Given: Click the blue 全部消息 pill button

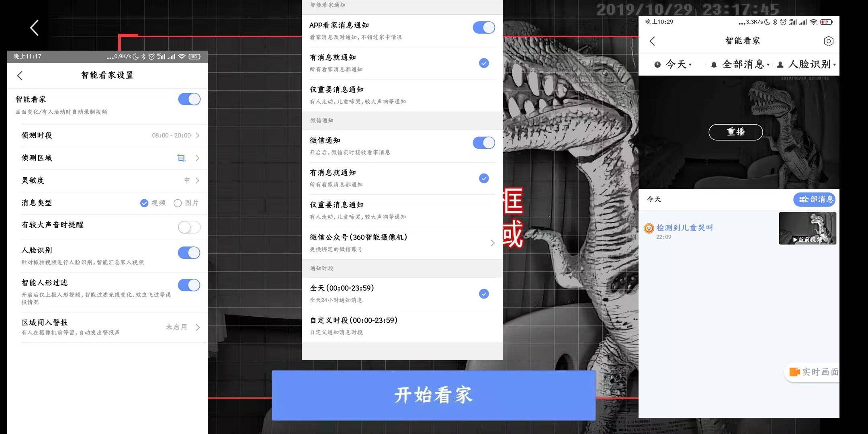Looking at the screenshot, I should point(815,199).
